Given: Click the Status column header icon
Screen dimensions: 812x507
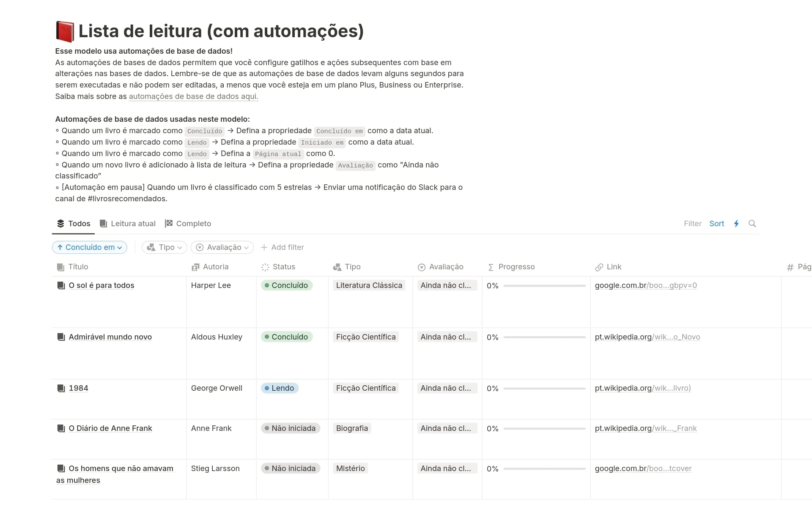Looking at the screenshot, I should 265,267.
